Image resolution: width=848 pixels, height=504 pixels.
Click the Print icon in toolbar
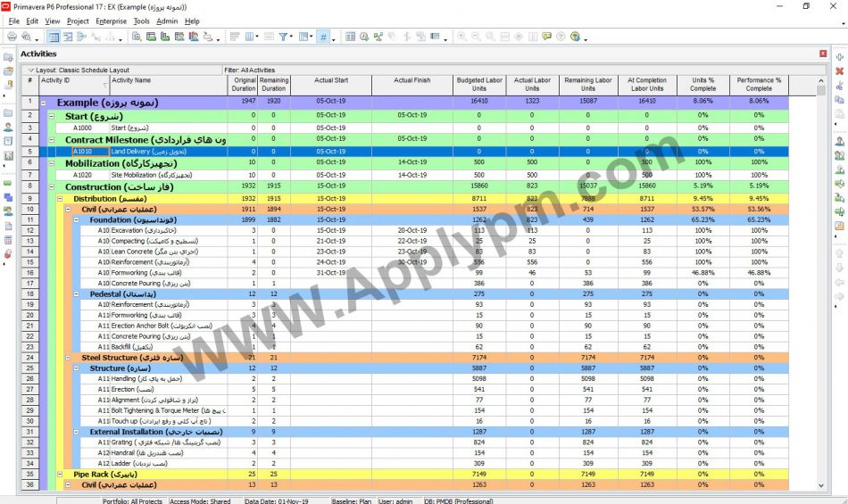tap(12, 37)
